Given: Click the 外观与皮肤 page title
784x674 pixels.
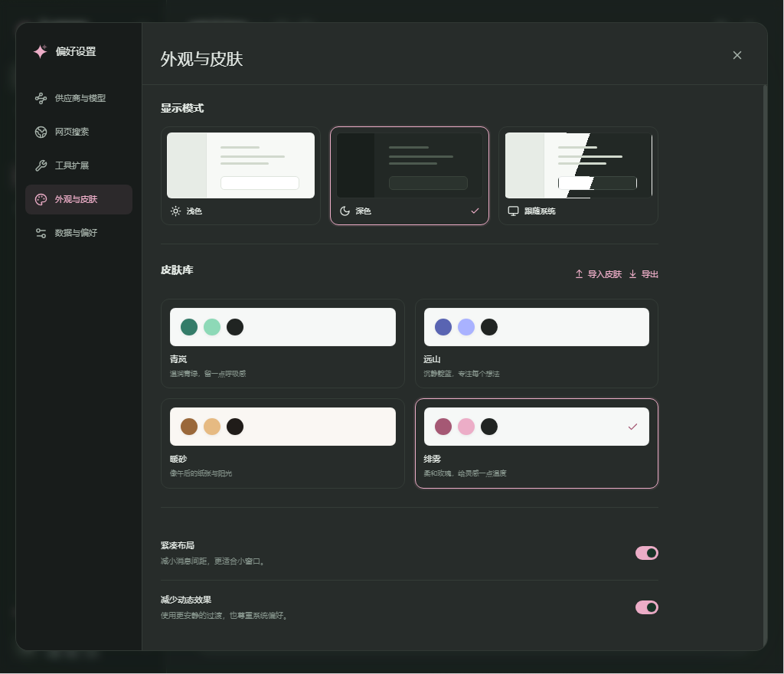Looking at the screenshot, I should tap(202, 59).
